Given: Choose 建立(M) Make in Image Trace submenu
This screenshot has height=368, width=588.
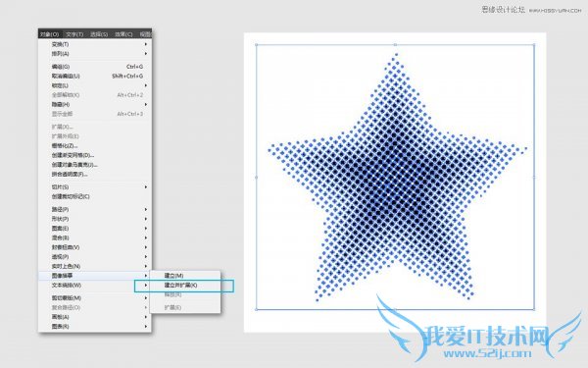Looking at the screenshot, I should [x=185, y=276].
